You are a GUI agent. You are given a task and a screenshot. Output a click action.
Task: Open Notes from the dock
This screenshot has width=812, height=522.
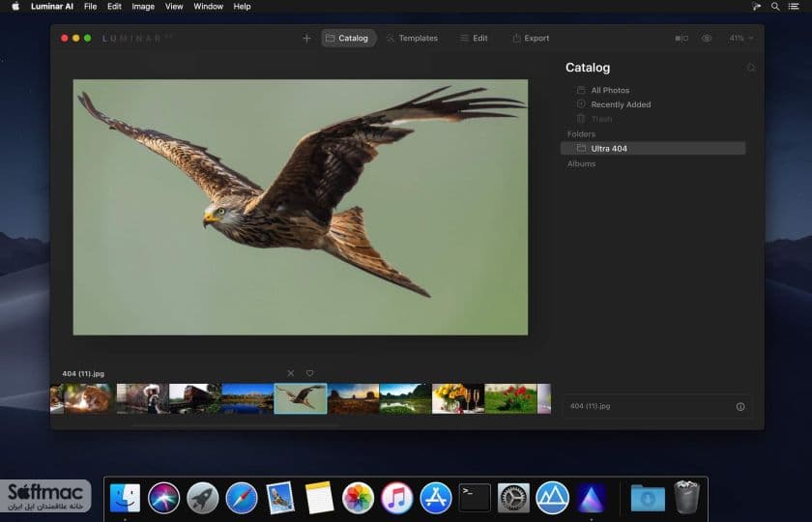point(319,498)
